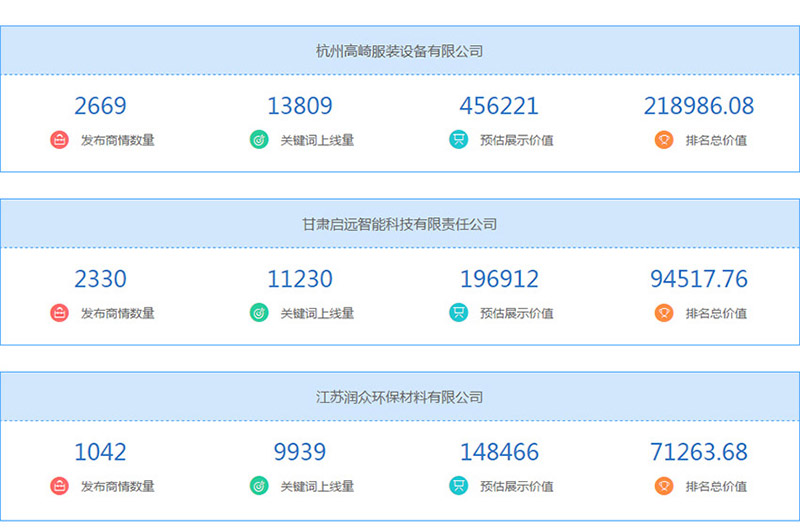Click cyan cart icon in 甘肃启远 card
This screenshot has height=532, width=800.
[x=459, y=313]
